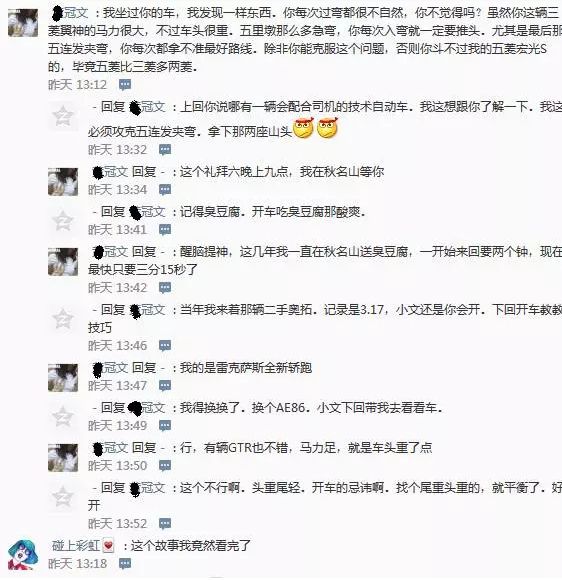This screenshot has height=580, width=562.
Task: Open the reply bubble beside 昨天 13:52
Action: click(165, 524)
